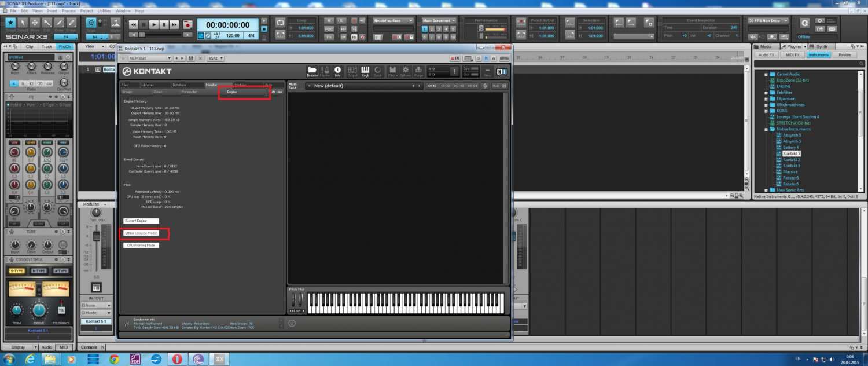
Task: Click the Opera taskbar icon
Action: click(x=177, y=359)
